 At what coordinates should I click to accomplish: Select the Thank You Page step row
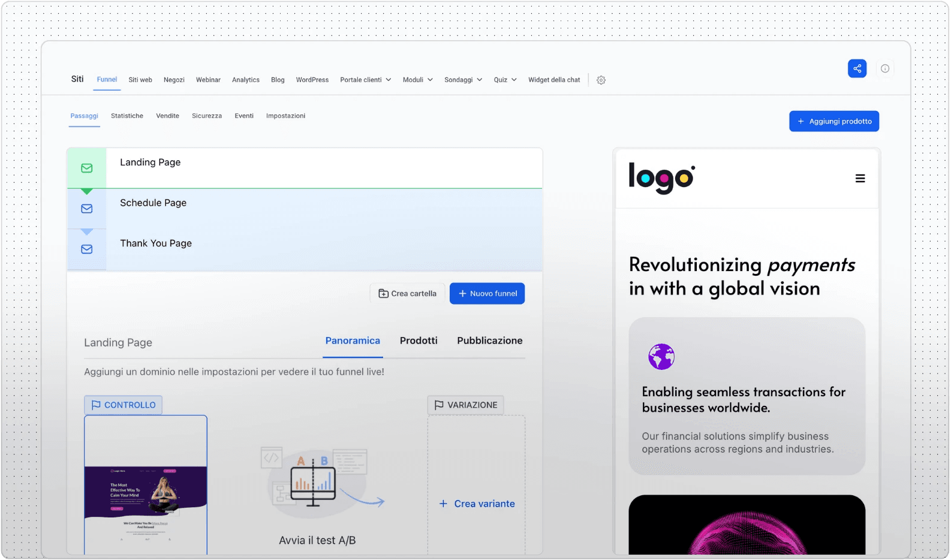pos(305,249)
